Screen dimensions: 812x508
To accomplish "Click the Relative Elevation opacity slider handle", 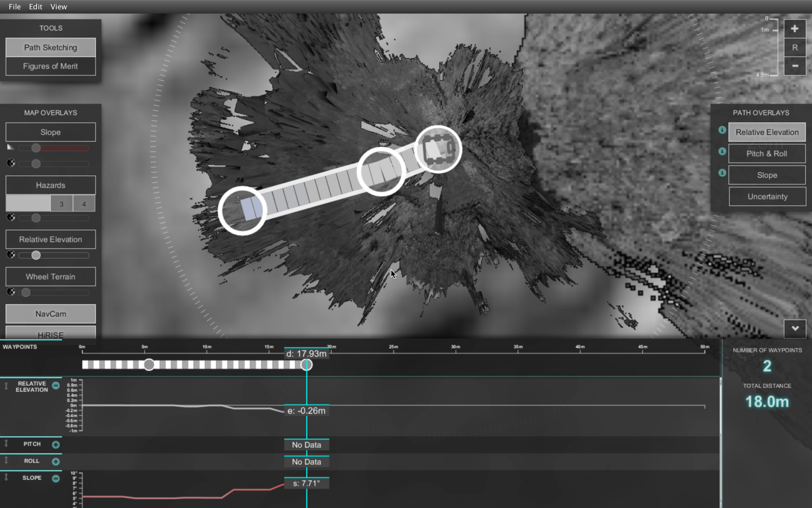I will (x=36, y=255).
